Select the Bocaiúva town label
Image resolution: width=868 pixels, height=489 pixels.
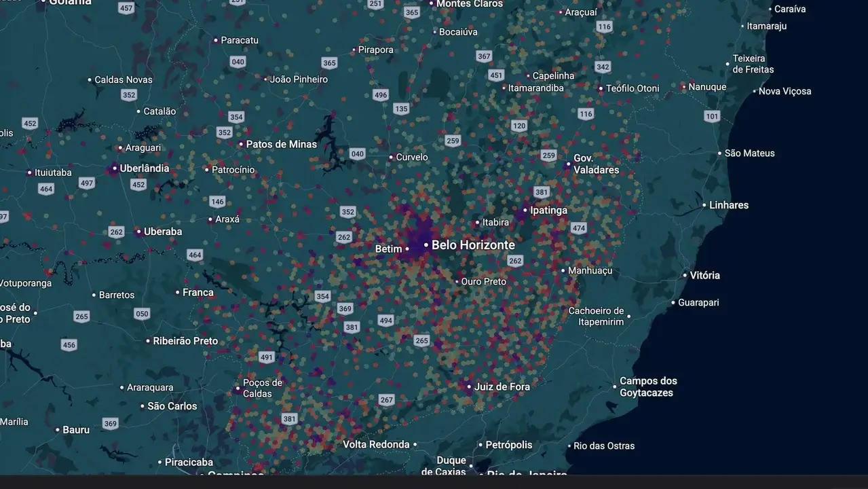pos(458,32)
